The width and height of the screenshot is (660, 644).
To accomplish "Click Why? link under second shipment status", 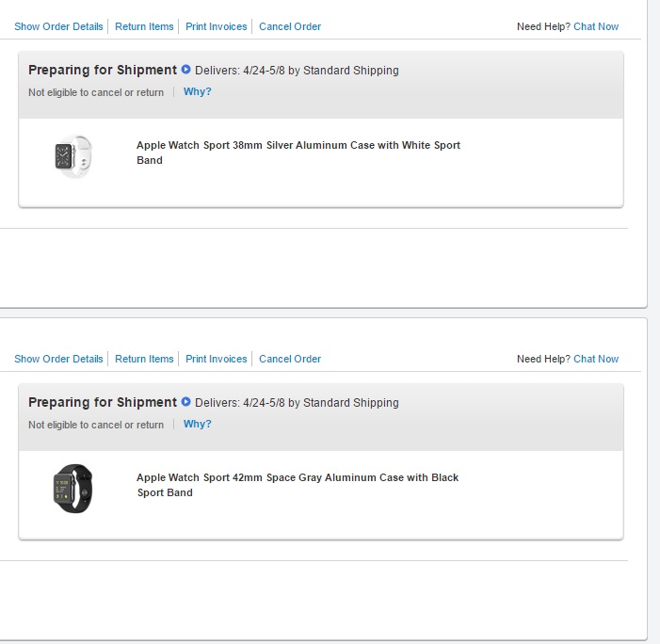I will point(198,425).
